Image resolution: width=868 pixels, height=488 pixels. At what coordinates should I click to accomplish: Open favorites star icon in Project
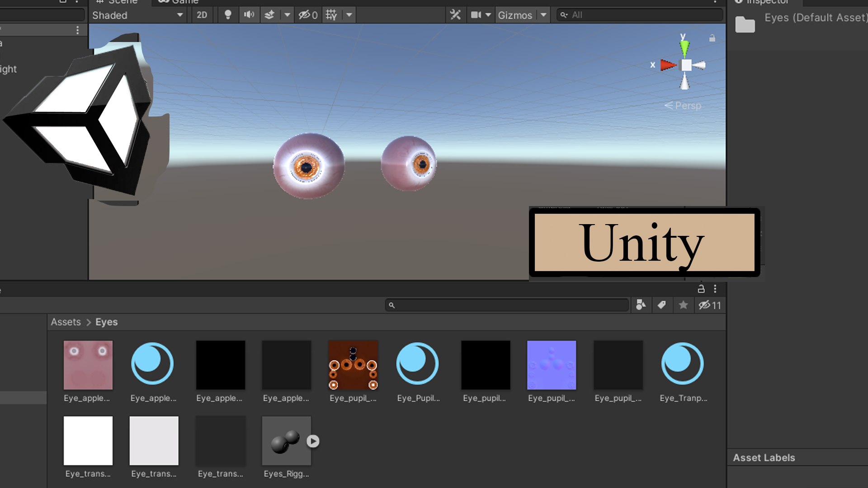tap(683, 305)
